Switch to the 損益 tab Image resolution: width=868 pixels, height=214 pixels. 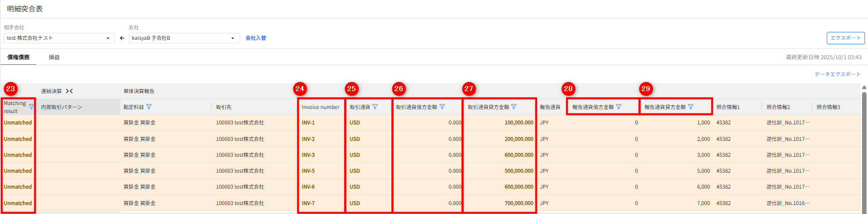click(54, 57)
